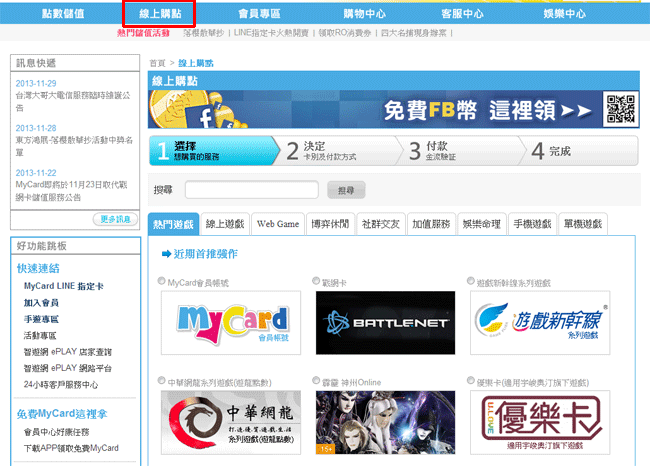Select the 遊戲新幹線系列遊戲 radio button
Viewport: 650px width, 466px height.
[471, 281]
